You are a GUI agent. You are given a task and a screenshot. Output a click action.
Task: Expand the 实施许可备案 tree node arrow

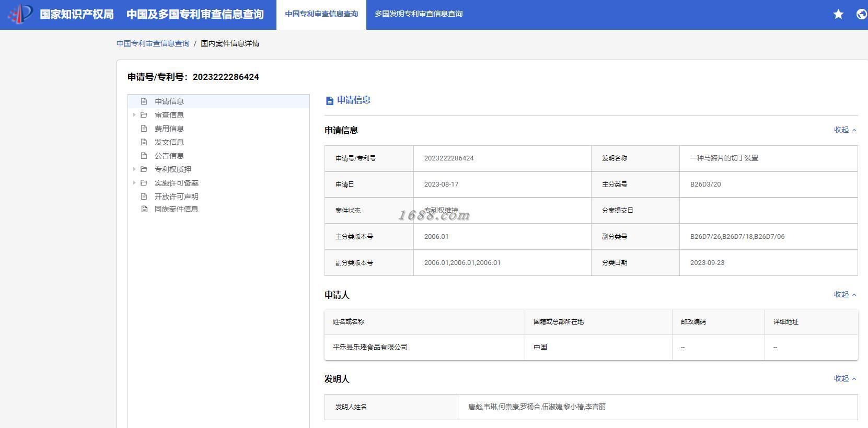(134, 183)
